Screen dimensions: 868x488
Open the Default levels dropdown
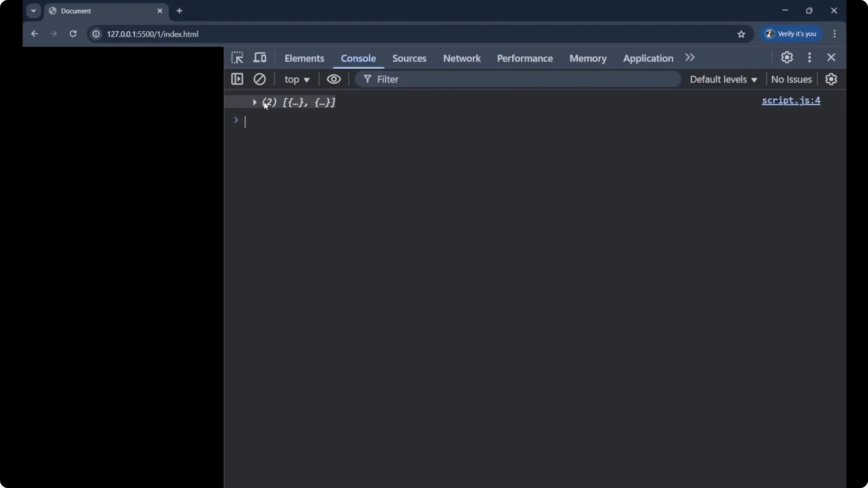tap(723, 79)
